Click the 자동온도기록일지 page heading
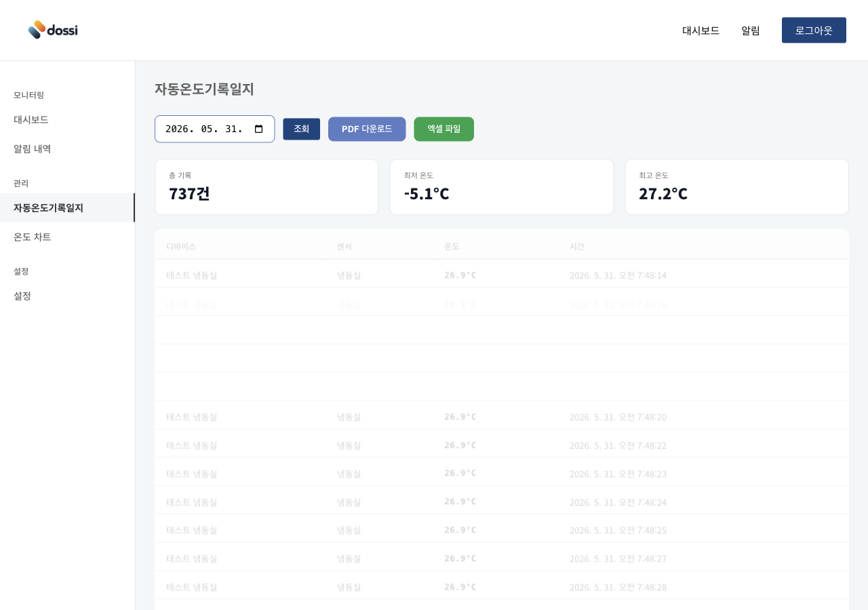This screenshot has height=610, width=868. pos(204,89)
